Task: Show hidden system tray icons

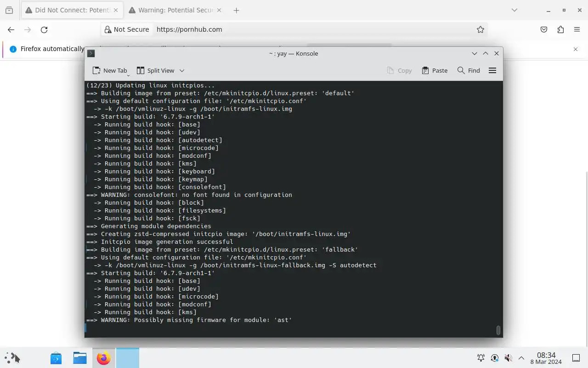Action: pos(521,358)
